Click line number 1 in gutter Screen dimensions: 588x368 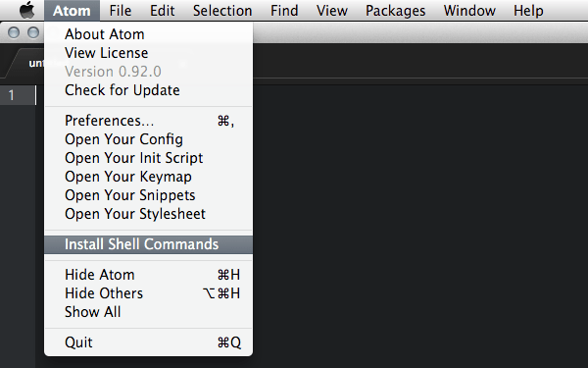[12, 95]
